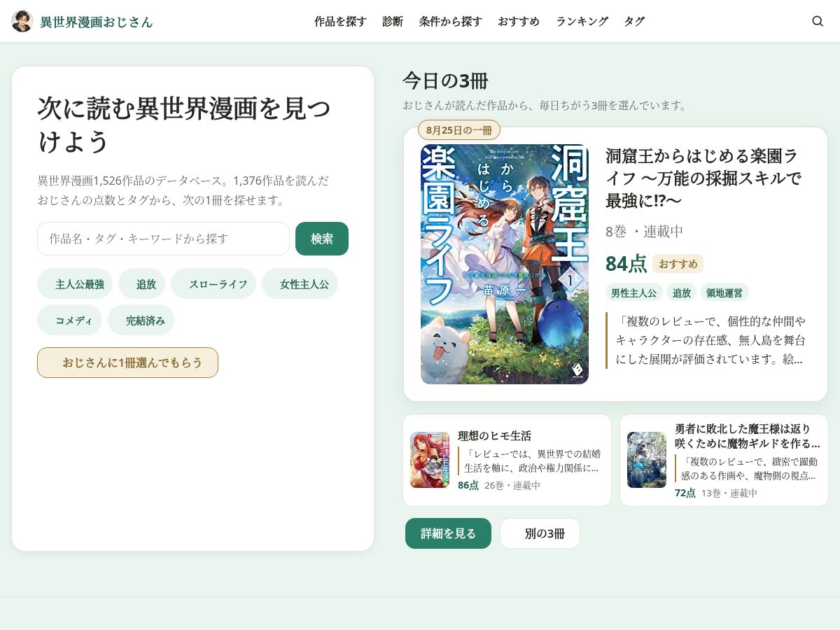Select the 主人公最強 tag chip

(75, 283)
